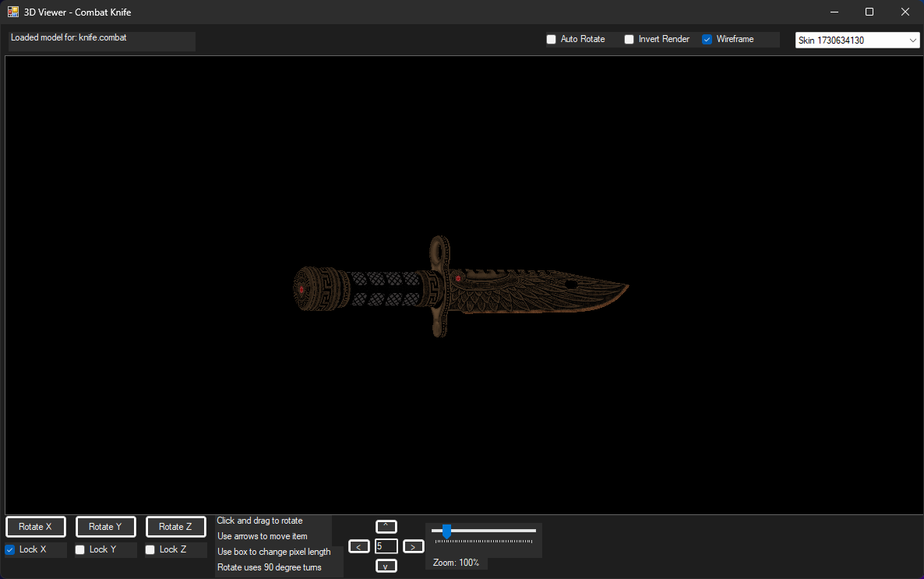Disable Wireframe rendering
The height and width of the screenshot is (579, 924).
(x=707, y=38)
